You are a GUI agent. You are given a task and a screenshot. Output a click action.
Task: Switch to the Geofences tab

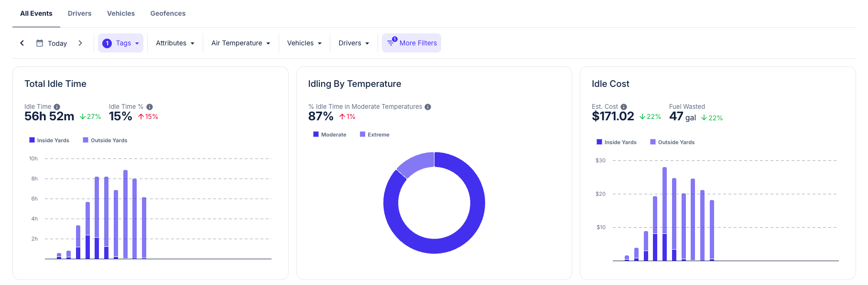168,13
